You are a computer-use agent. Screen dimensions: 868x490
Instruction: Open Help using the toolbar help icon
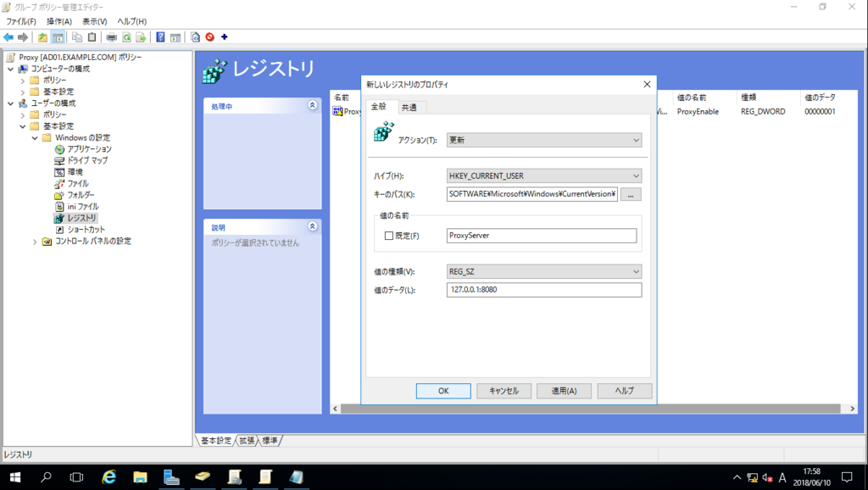tap(162, 36)
